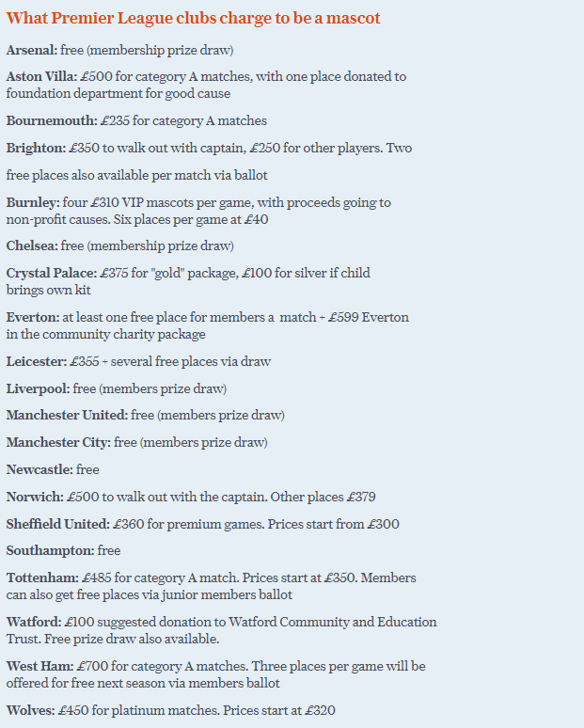Click the Sheffield United club name
The image size is (584, 728).
pos(58,524)
